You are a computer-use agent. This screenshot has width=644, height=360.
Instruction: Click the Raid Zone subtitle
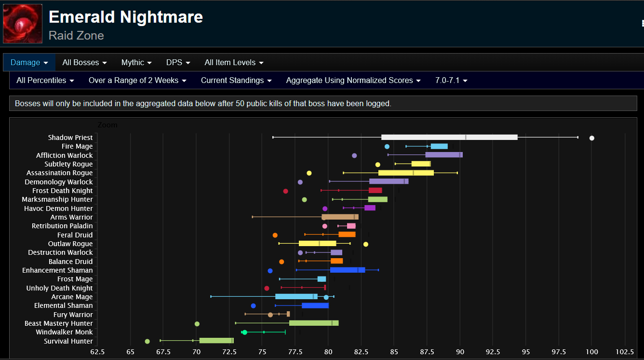tap(76, 36)
